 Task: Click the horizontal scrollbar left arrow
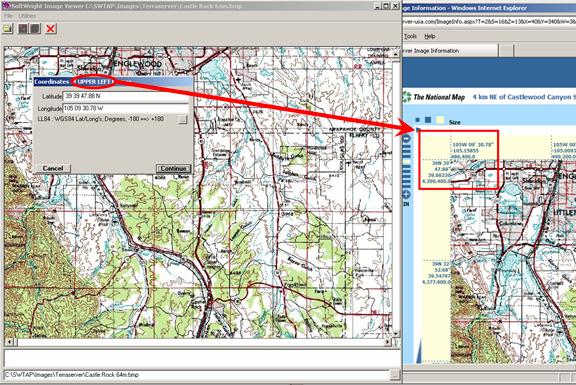point(10,342)
